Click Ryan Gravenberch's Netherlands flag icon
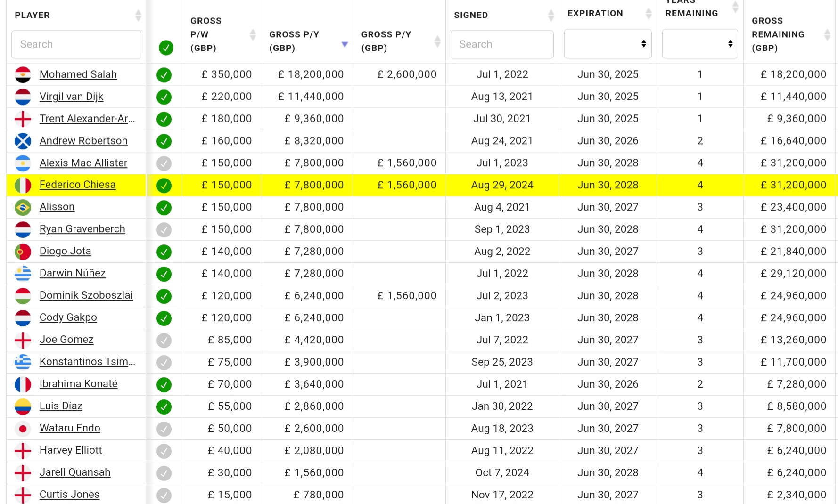This screenshot has height=504, width=838. pos(23,229)
